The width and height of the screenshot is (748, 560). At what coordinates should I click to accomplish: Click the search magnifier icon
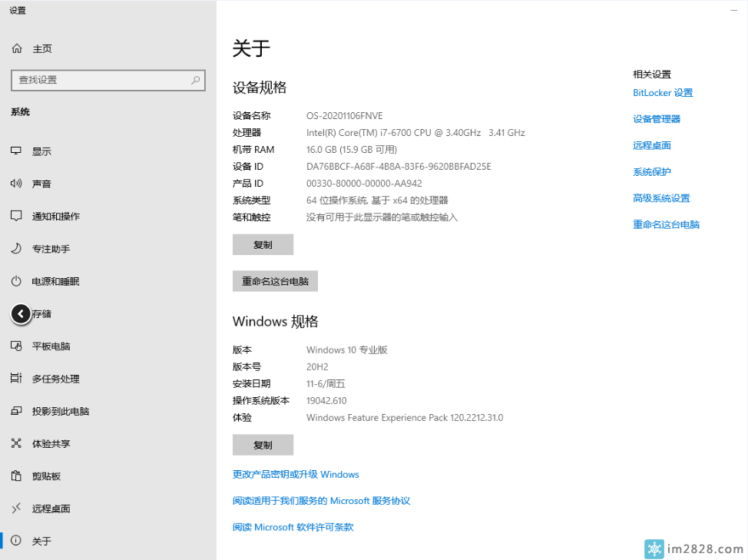[195, 80]
